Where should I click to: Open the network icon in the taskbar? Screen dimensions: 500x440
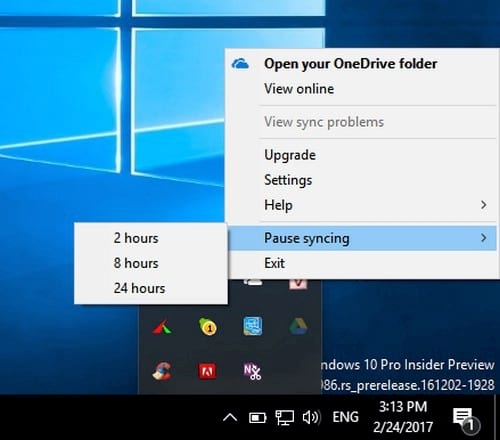[x=284, y=418]
